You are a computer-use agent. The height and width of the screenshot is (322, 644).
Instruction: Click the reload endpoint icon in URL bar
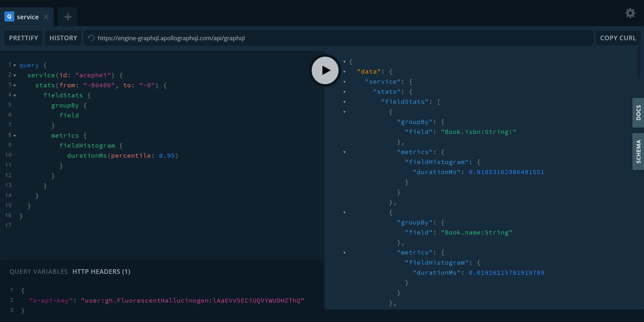(x=91, y=38)
